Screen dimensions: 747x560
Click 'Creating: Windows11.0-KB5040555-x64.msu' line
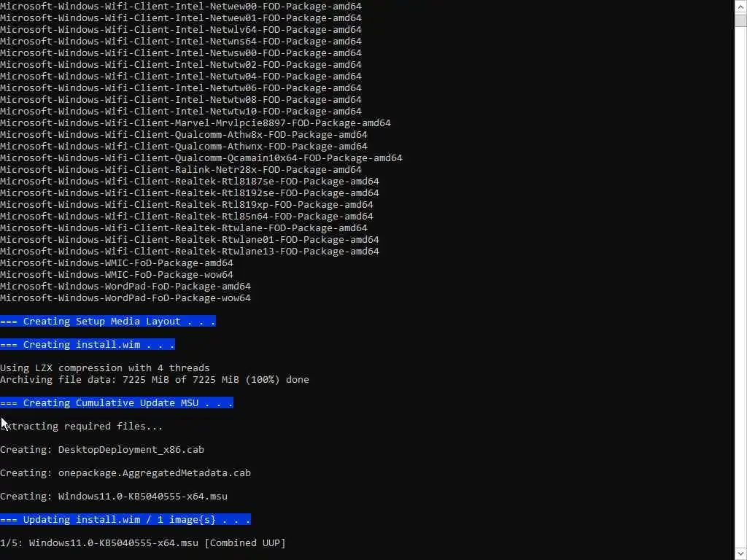click(x=114, y=496)
